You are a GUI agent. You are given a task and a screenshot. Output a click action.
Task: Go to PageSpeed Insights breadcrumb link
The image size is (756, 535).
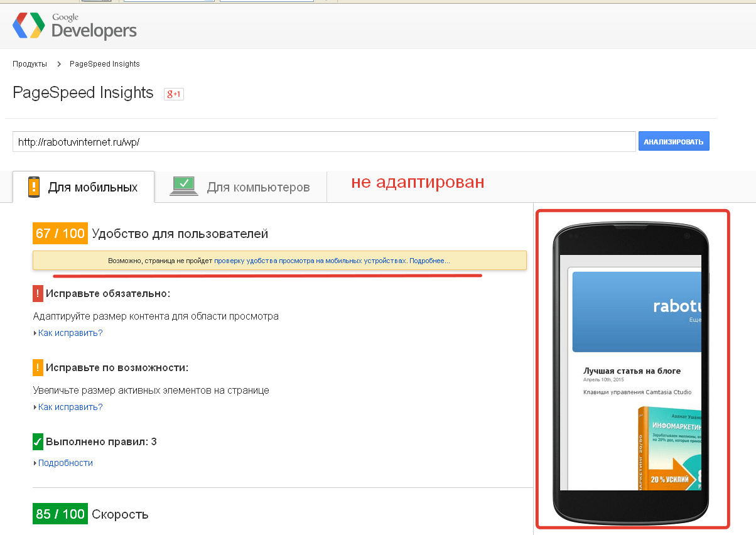point(105,64)
